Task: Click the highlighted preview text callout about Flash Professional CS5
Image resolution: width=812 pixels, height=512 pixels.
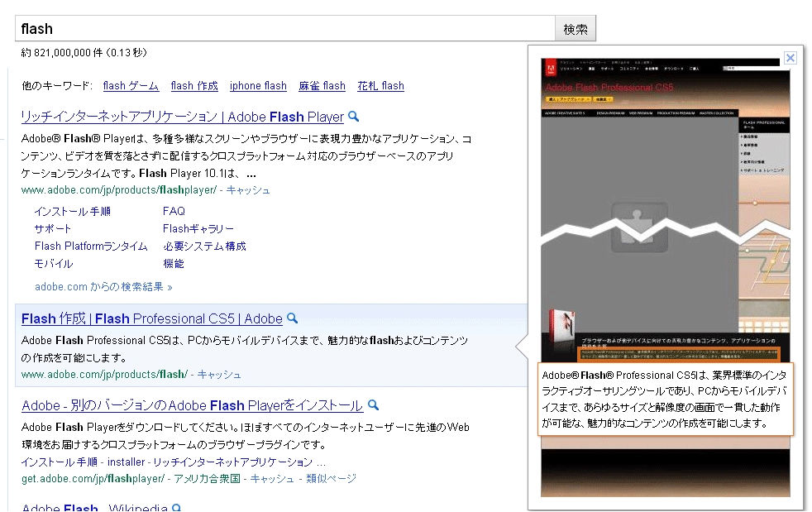Action: tap(666, 399)
